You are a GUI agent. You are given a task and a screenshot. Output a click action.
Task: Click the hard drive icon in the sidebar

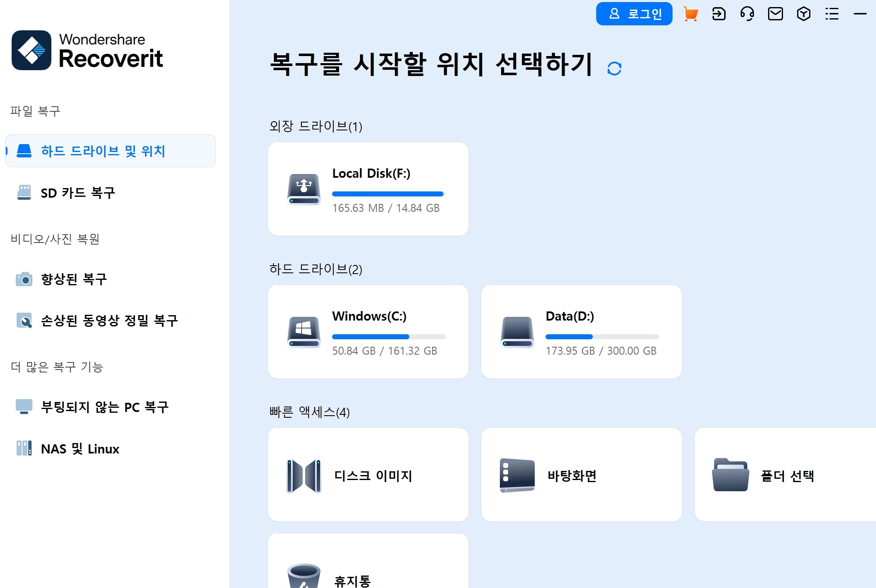click(x=24, y=151)
